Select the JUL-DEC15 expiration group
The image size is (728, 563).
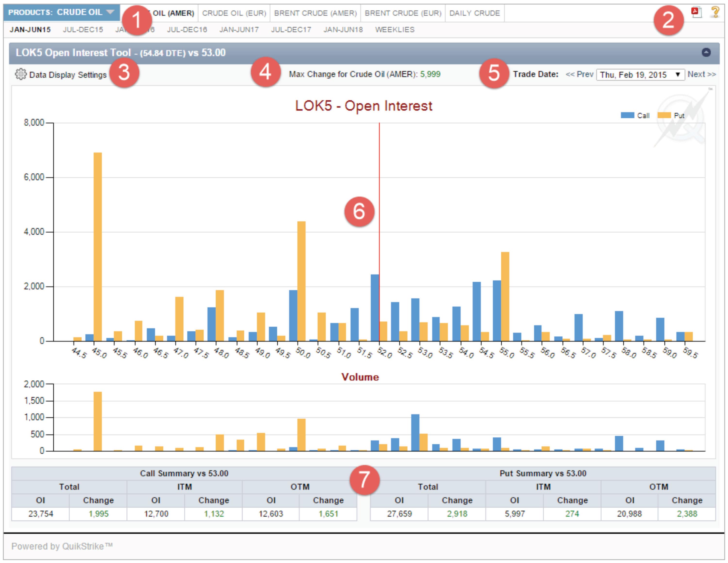(x=83, y=30)
